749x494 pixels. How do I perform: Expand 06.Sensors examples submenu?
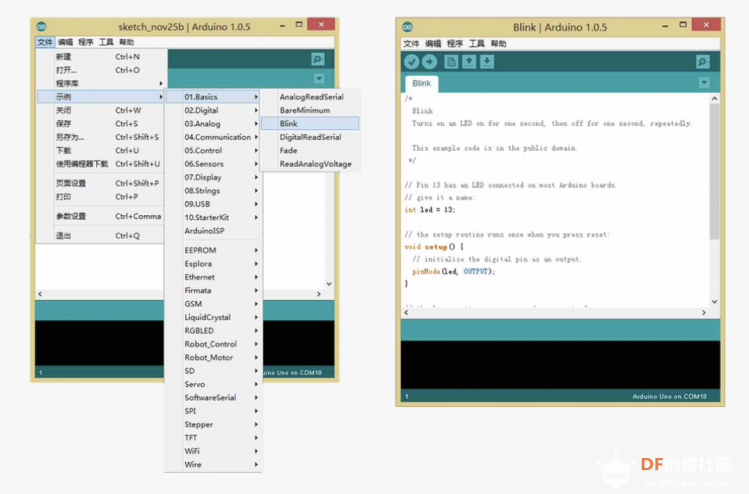coord(213,163)
